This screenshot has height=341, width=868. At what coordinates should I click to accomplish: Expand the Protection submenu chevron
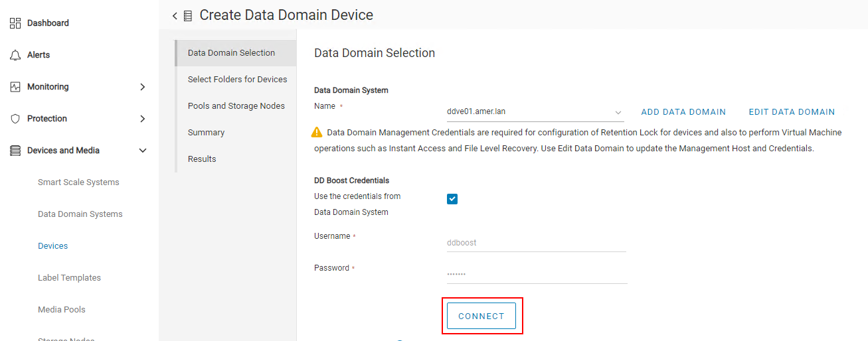142,119
